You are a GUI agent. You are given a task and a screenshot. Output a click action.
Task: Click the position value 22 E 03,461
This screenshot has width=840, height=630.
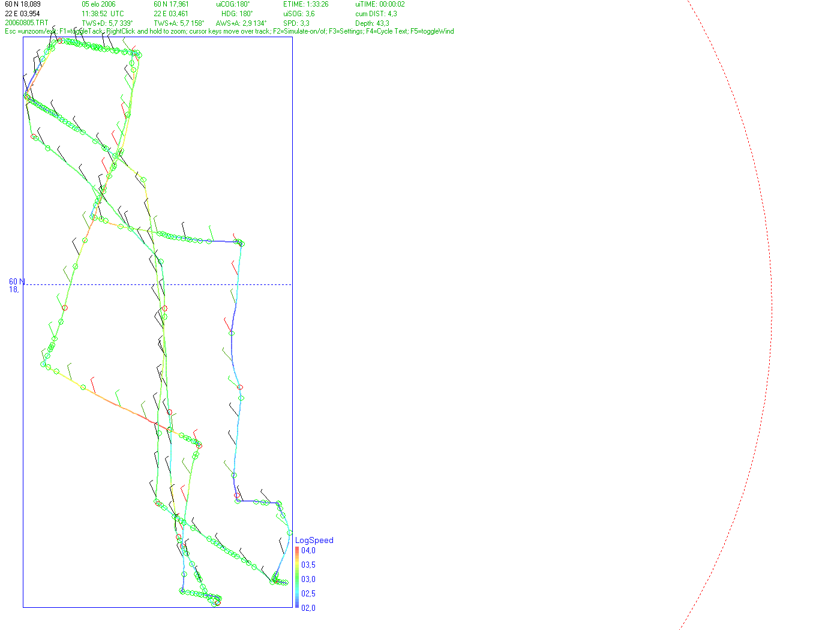click(x=170, y=14)
